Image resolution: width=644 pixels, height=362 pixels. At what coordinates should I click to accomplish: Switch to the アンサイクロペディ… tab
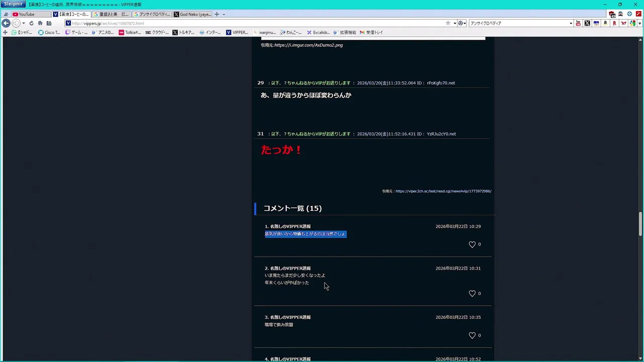[152, 14]
